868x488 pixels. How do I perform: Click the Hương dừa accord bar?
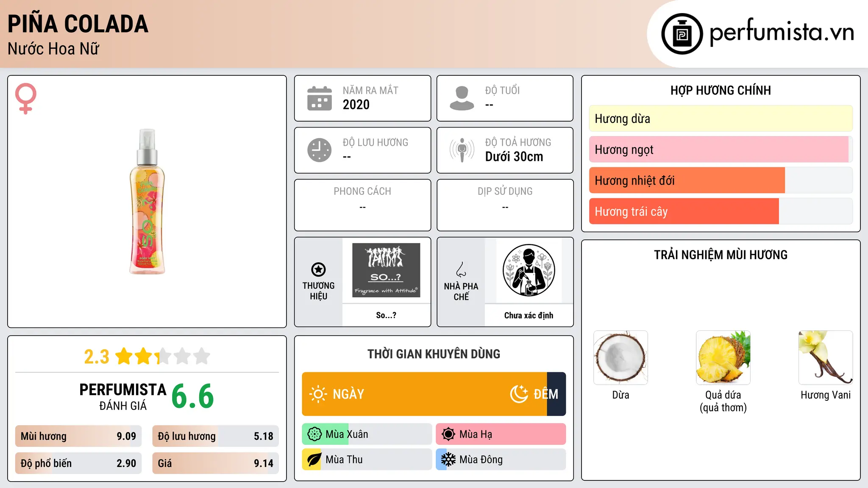click(x=721, y=119)
